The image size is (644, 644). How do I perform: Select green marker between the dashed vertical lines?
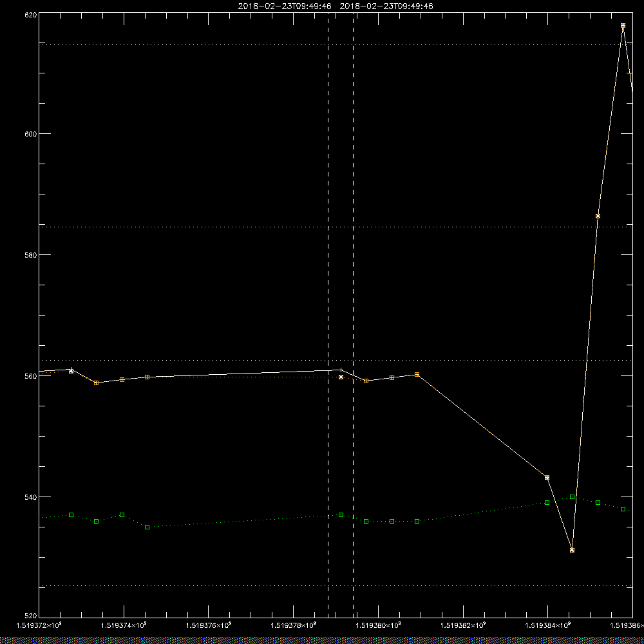341,515
